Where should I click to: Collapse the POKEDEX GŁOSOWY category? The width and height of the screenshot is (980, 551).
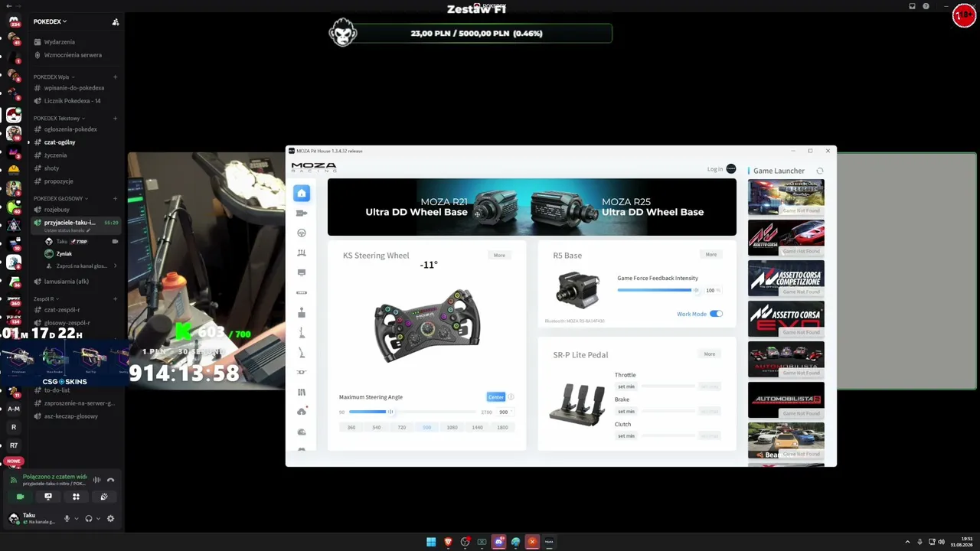point(60,198)
